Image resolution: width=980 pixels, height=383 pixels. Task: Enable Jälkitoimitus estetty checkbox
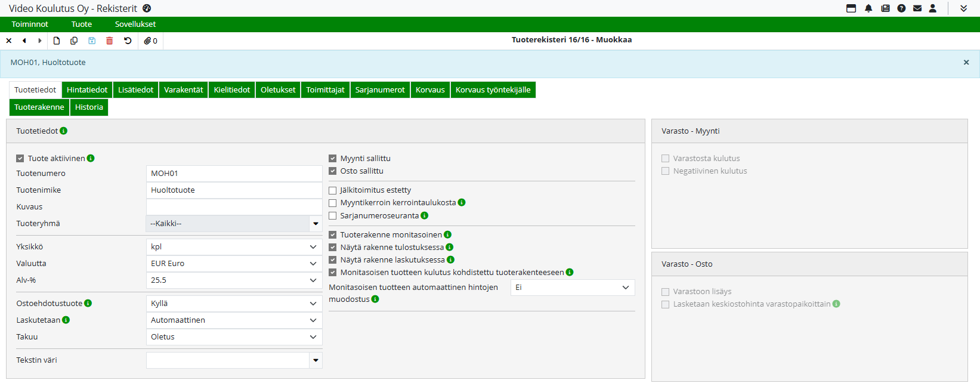tap(333, 190)
